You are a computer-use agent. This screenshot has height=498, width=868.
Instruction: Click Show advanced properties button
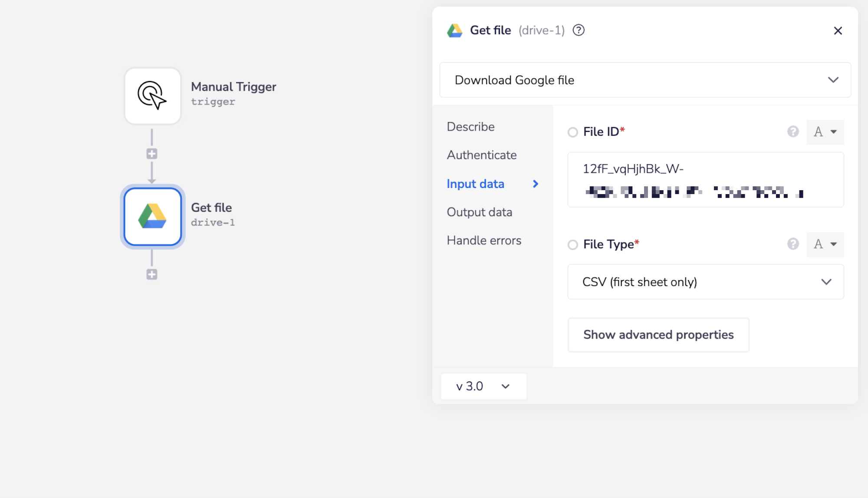[x=658, y=335]
